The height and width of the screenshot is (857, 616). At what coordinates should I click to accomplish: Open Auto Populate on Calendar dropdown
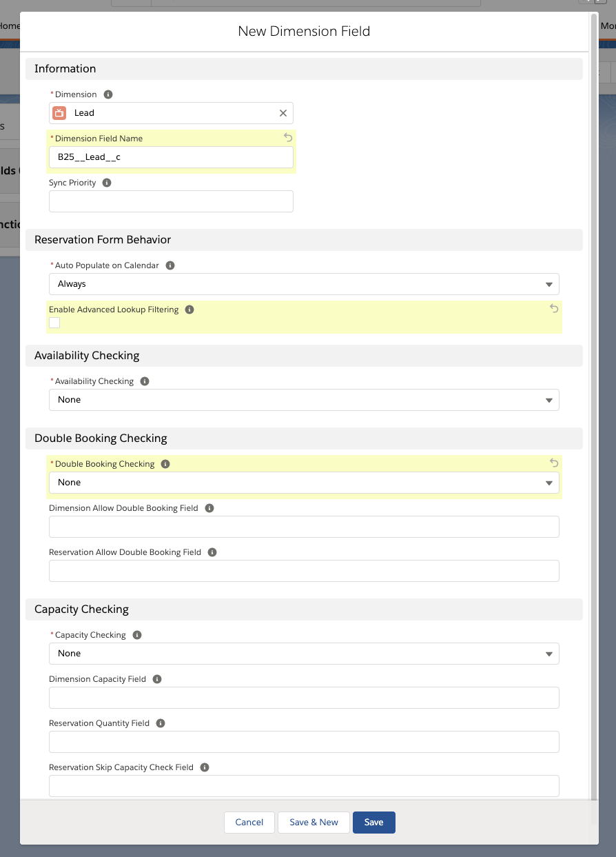point(304,284)
